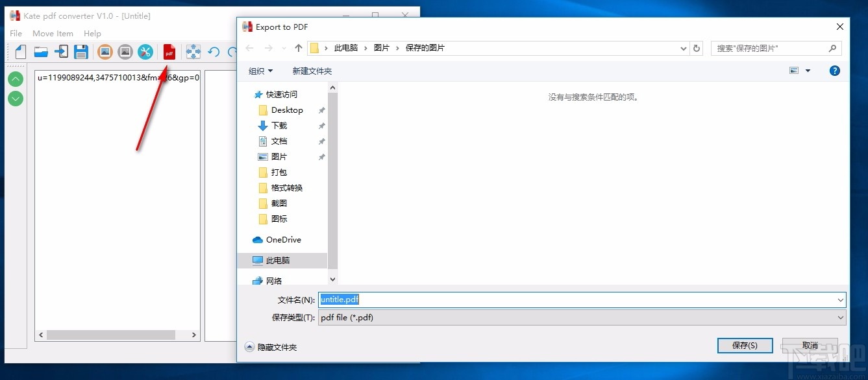Select the gray image tool

pos(125,52)
